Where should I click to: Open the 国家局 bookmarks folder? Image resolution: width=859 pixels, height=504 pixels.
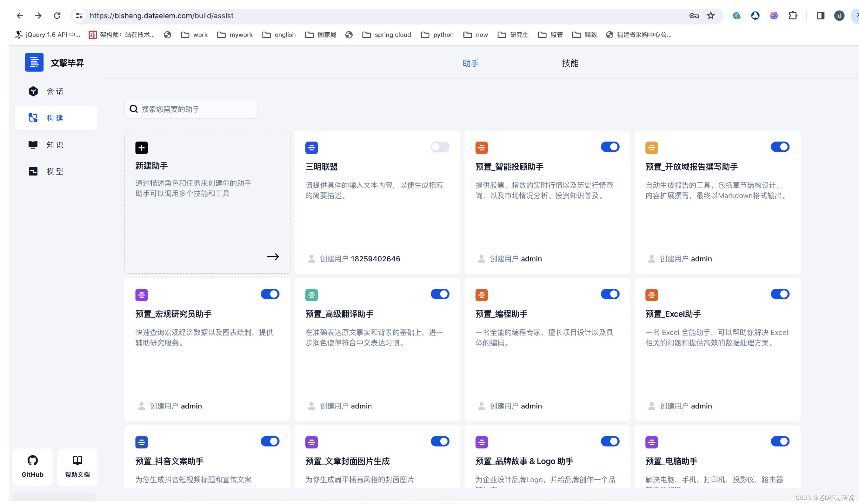[x=321, y=35]
